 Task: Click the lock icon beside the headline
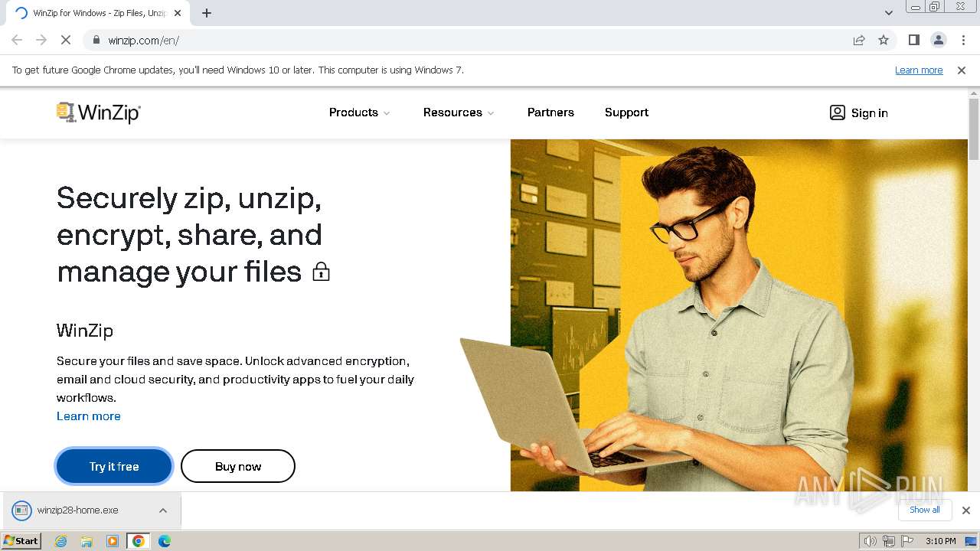point(322,272)
